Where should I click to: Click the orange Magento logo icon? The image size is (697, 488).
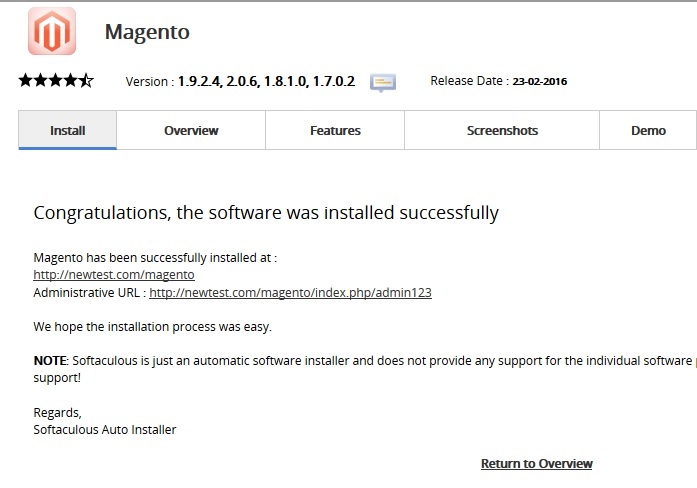[x=52, y=32]
